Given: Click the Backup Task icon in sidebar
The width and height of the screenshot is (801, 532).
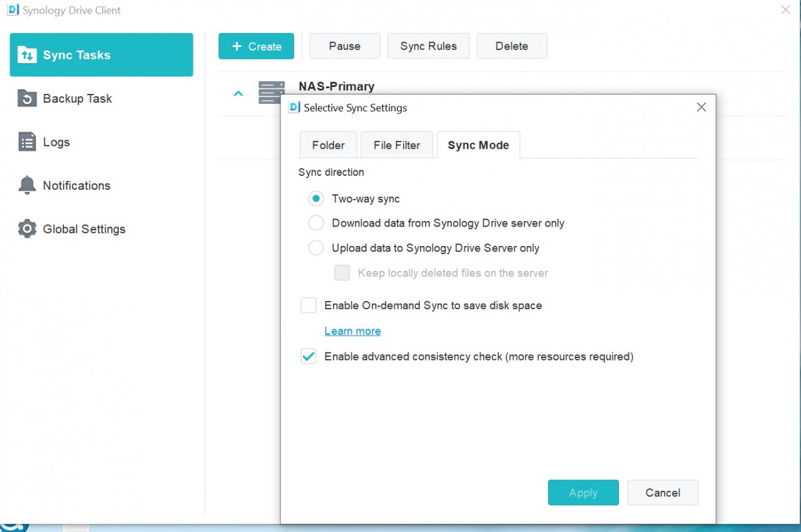Looking at the screenshot, I should [27, 99].
